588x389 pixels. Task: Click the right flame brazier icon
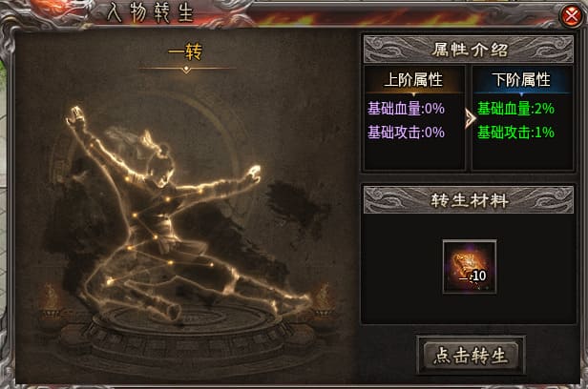(323, 302)
